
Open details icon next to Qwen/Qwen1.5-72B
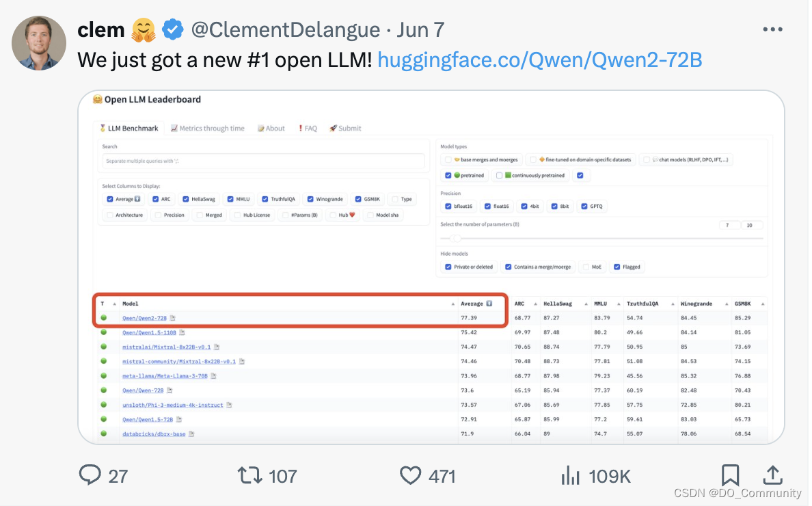coord(178,420)
